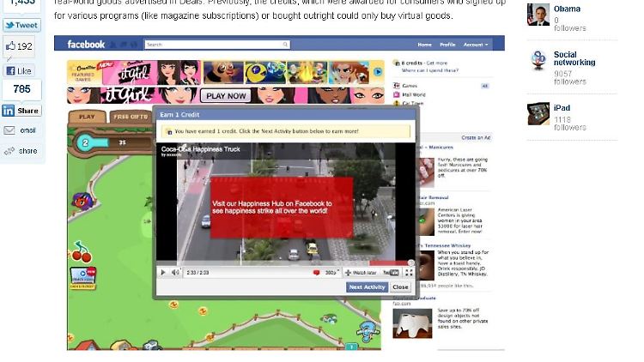The height and width of the screenshot is (362, 644).
Task: Open the Social networking topic icon
Action: pos(538,60)
